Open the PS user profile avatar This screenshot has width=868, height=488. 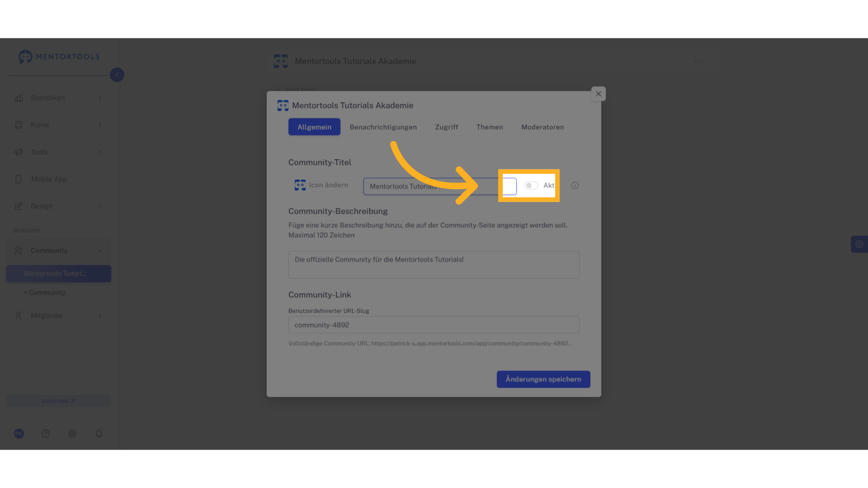[x=19, y=434]
